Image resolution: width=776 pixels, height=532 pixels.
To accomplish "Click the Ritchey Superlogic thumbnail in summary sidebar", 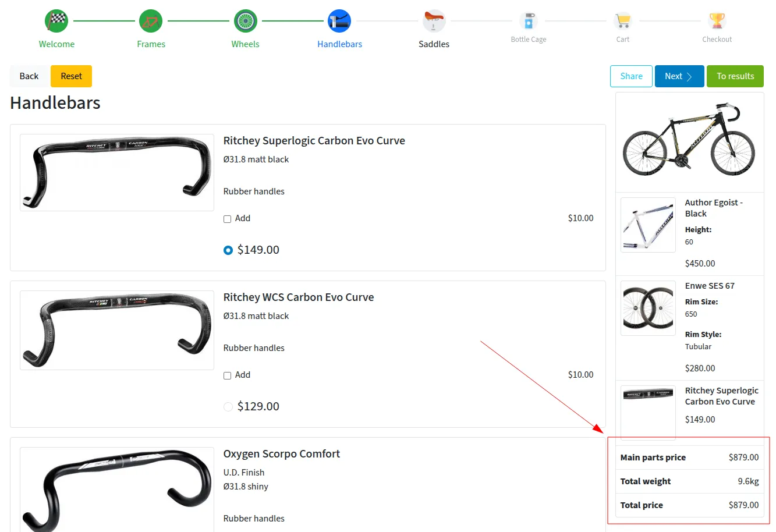I will pyautogui.click(x=648, y=412).
